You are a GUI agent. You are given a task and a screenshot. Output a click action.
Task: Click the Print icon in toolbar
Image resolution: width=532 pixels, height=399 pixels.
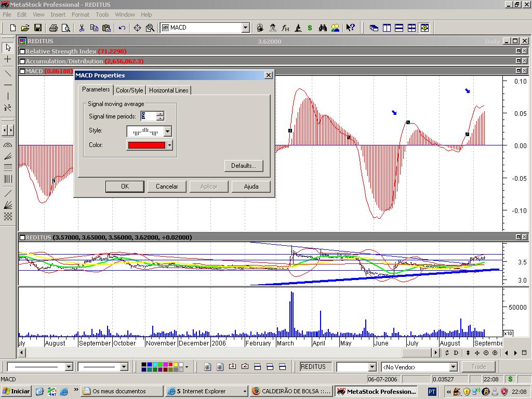(x=55, y=28)
